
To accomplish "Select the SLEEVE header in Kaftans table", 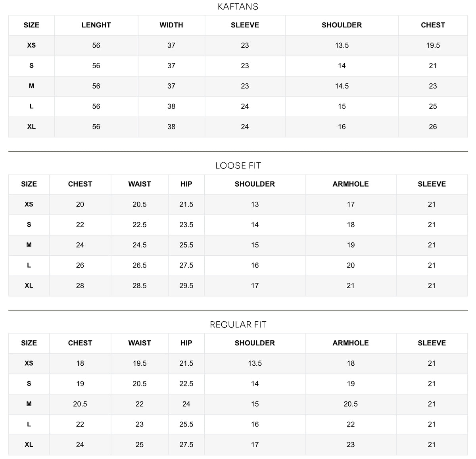I will pyautogui.click(x=245, y=25).
